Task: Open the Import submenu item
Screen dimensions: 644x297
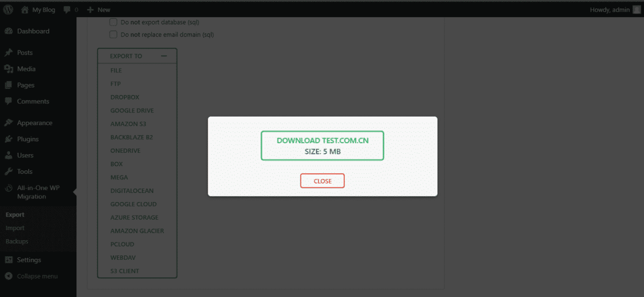Action: (15, 228)
